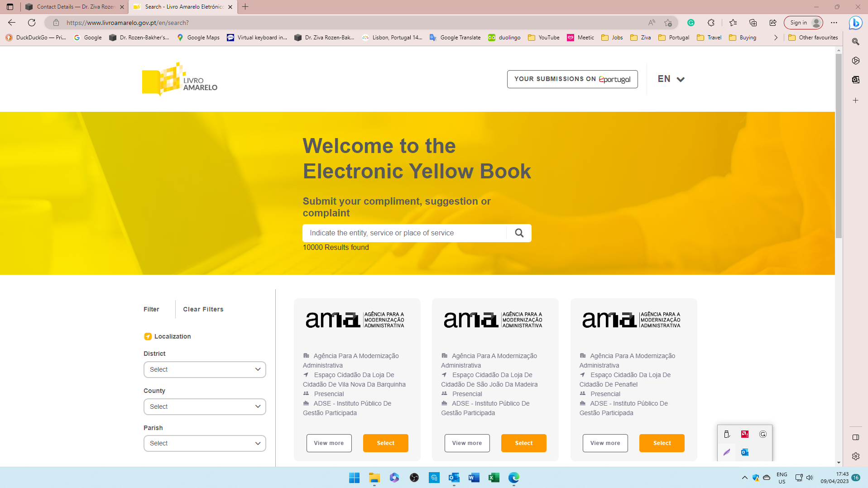Click the entity search input field

pos(404,233)
